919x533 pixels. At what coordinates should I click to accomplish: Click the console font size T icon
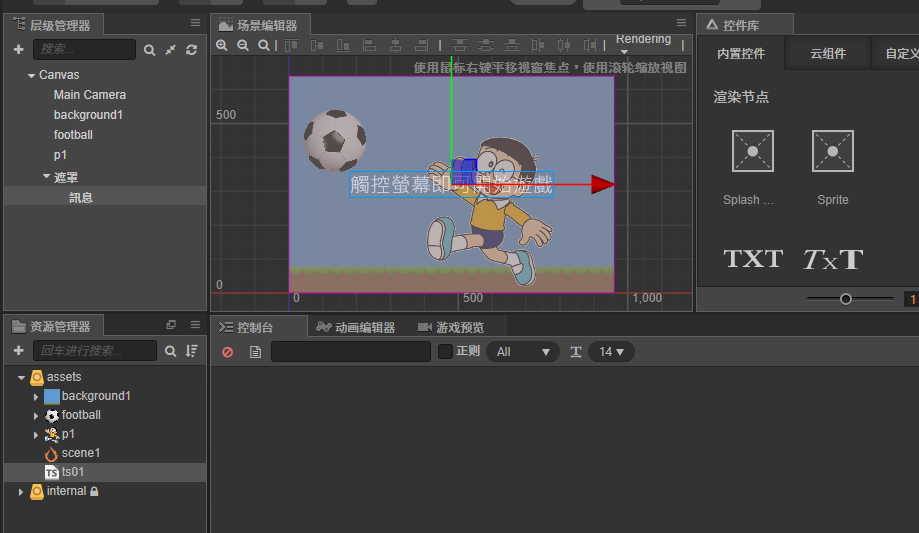[576, 352]
